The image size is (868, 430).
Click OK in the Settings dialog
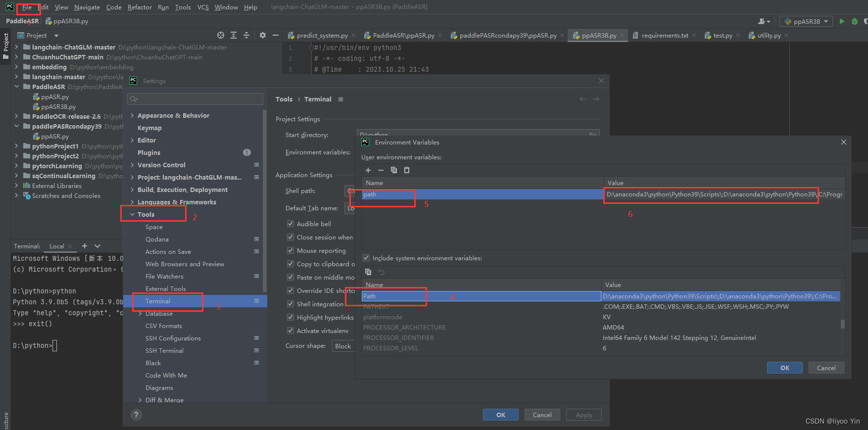(501, 415)
